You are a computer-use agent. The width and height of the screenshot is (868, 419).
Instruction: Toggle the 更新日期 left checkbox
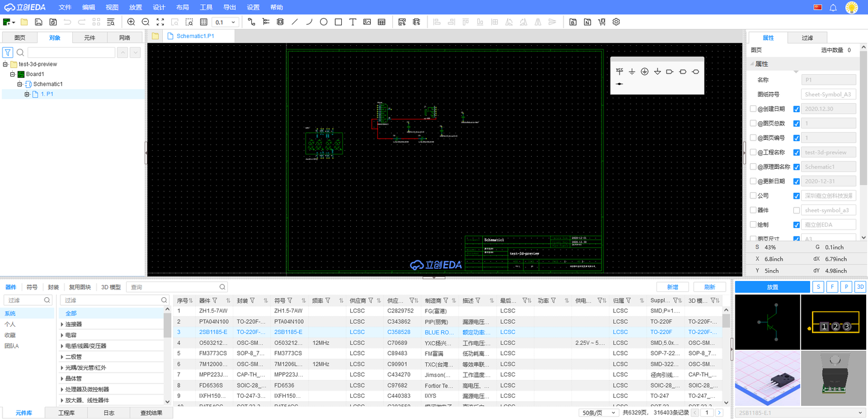pos(753,181)
